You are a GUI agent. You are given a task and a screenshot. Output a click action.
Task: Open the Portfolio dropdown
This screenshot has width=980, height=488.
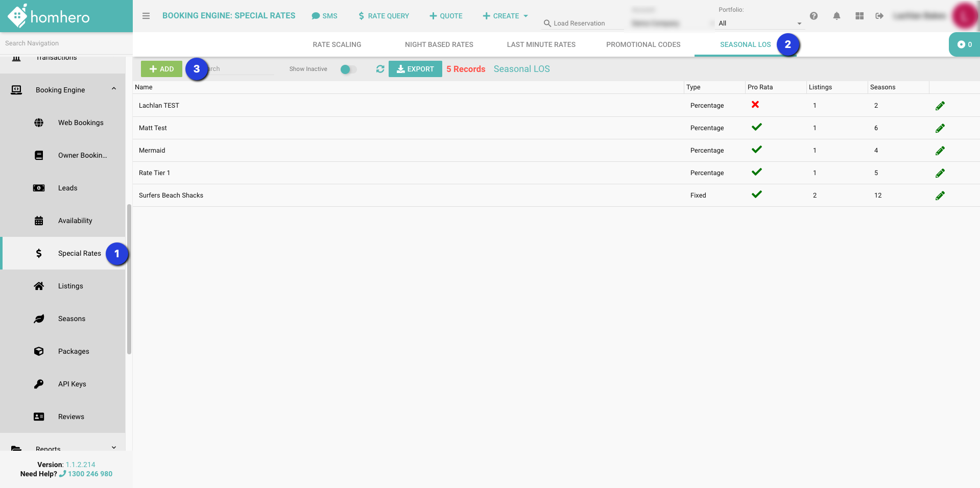759,23
